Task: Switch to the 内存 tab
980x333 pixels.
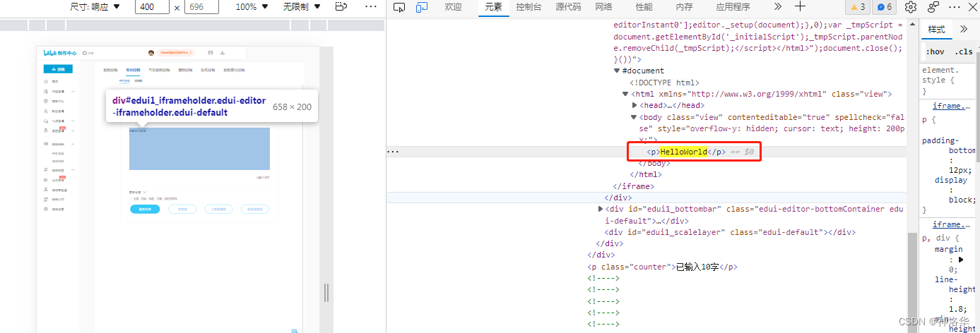Action: click(x=684, y=7)
